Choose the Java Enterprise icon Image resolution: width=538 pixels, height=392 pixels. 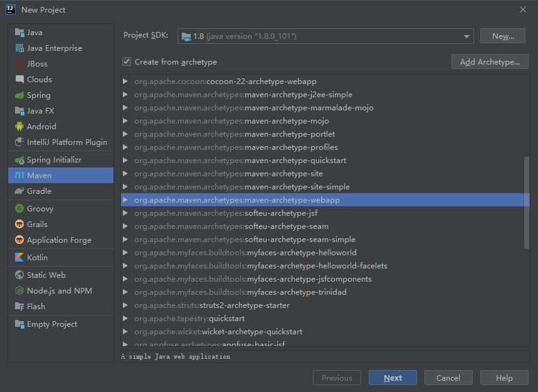19,48
